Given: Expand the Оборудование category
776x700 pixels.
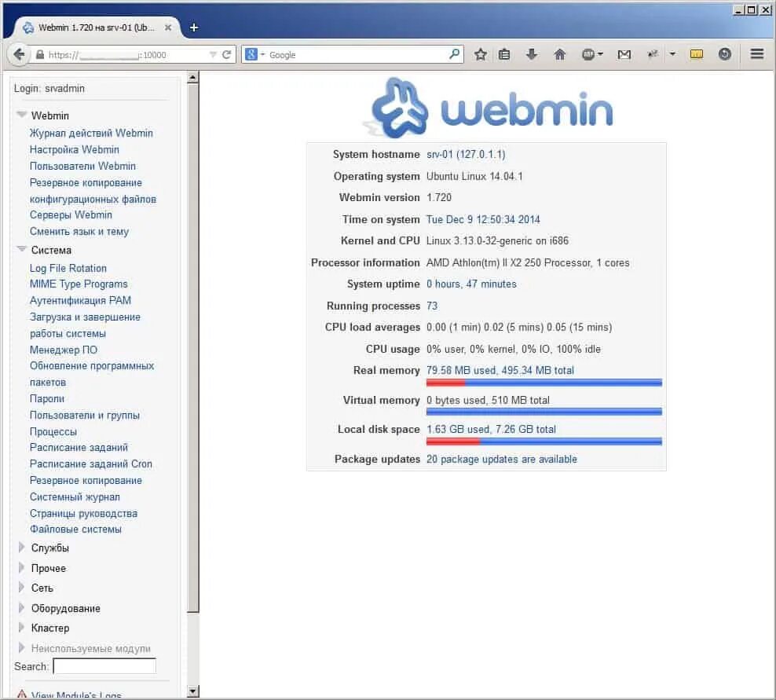Looking at the screenshot, I should pyautogui.click(x=21, y=607).
